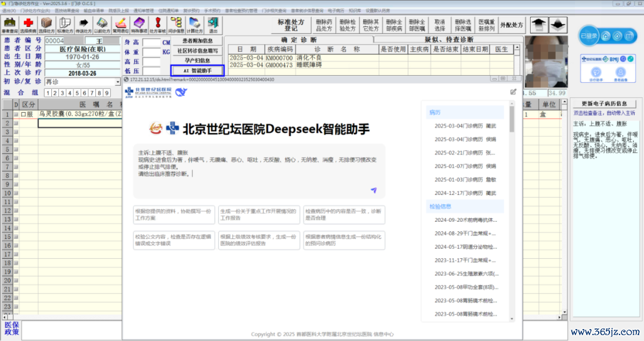Open the 特殊事项 purple book icon
The width and height of the screenshot is (644, 341).
coord(139,25)
